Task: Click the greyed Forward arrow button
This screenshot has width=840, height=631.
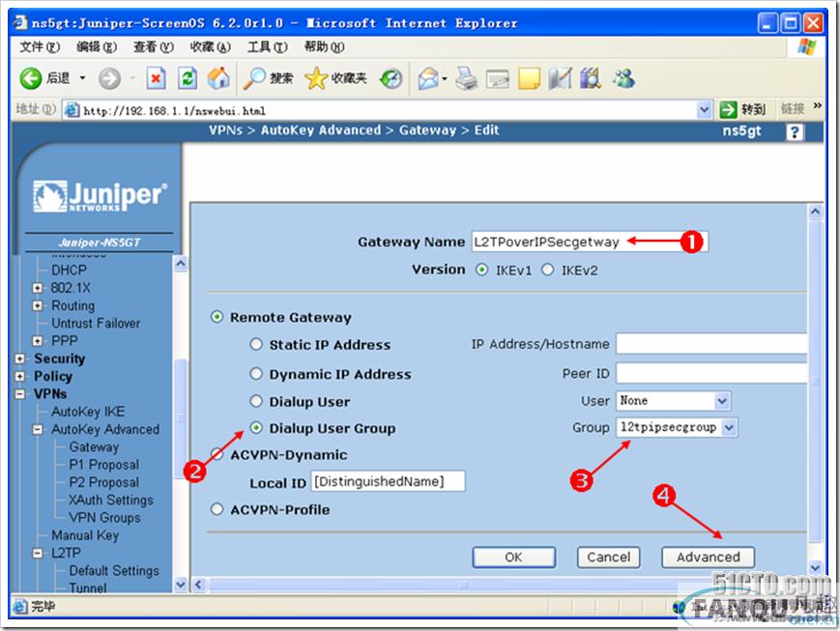Action: (x=109, y=78)
